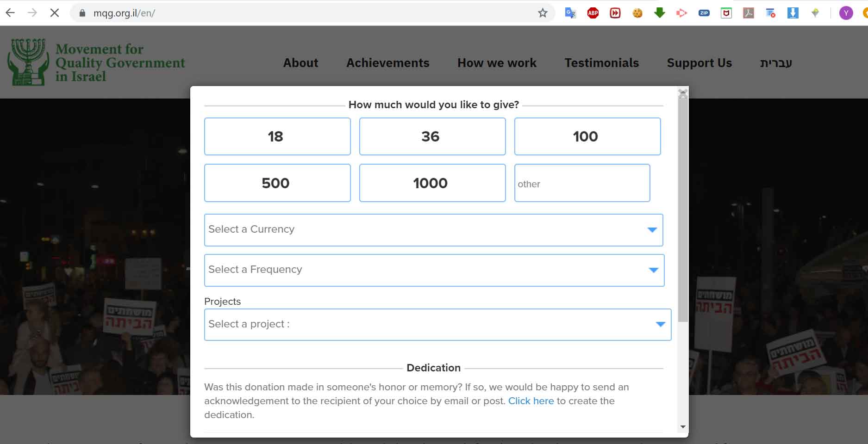Click the donation popup's vertical scrollbar
This screenshot has width=868, height=444.
pos(682,208)
